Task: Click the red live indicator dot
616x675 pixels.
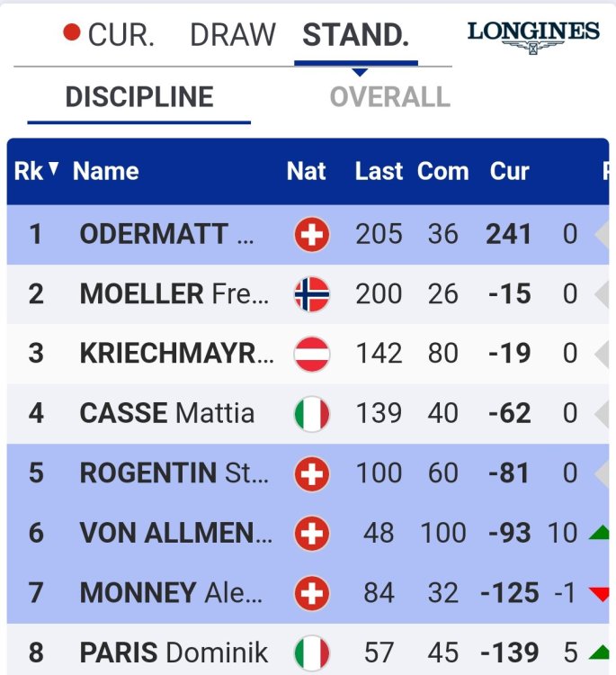Action: click(72, 33)
